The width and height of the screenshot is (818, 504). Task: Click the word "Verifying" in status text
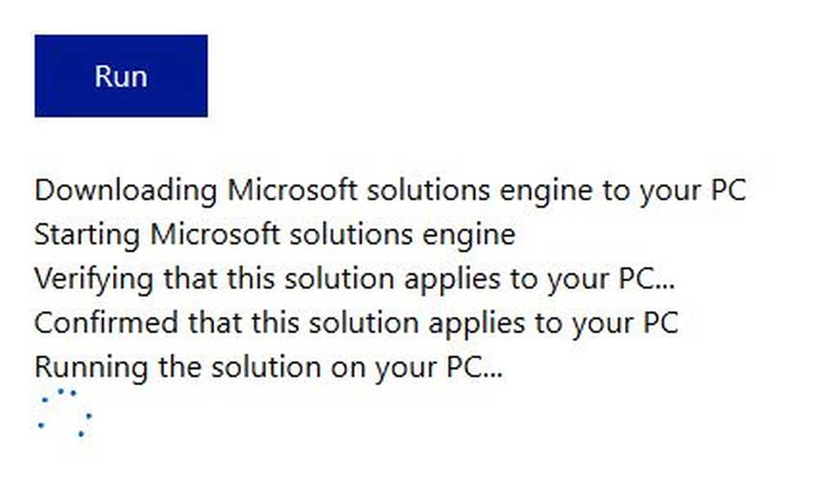pyautogui.click(x=94, y=279)
